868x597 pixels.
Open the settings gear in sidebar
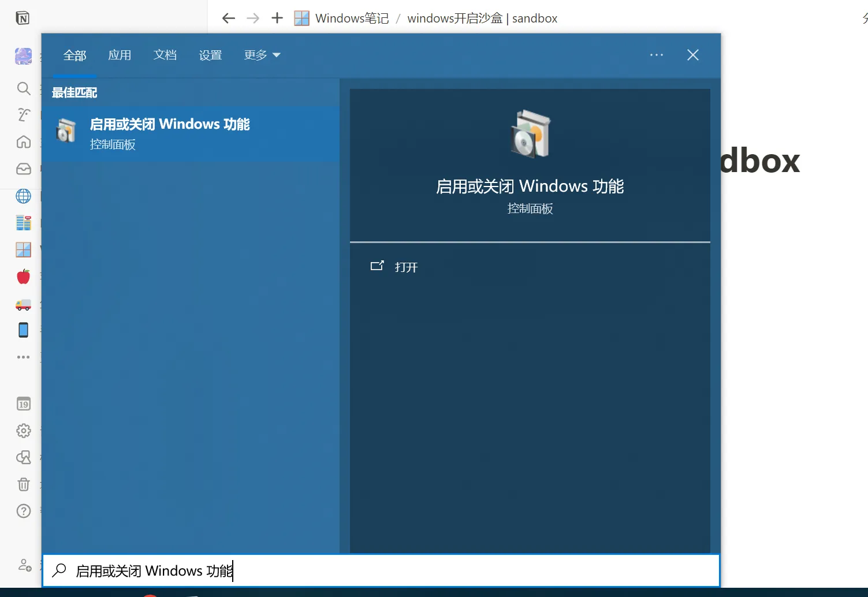pos(24,431)
